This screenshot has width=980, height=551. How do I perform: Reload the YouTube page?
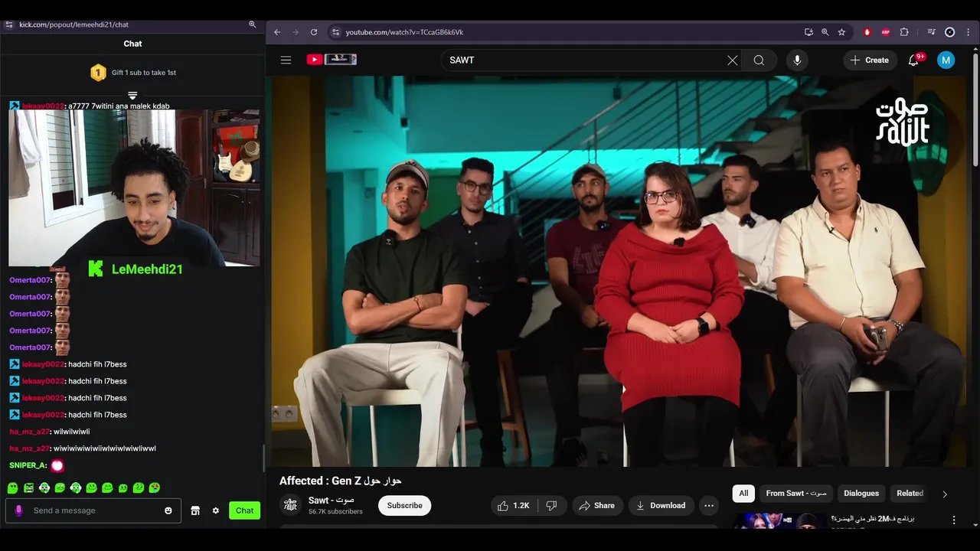(314, 32)
